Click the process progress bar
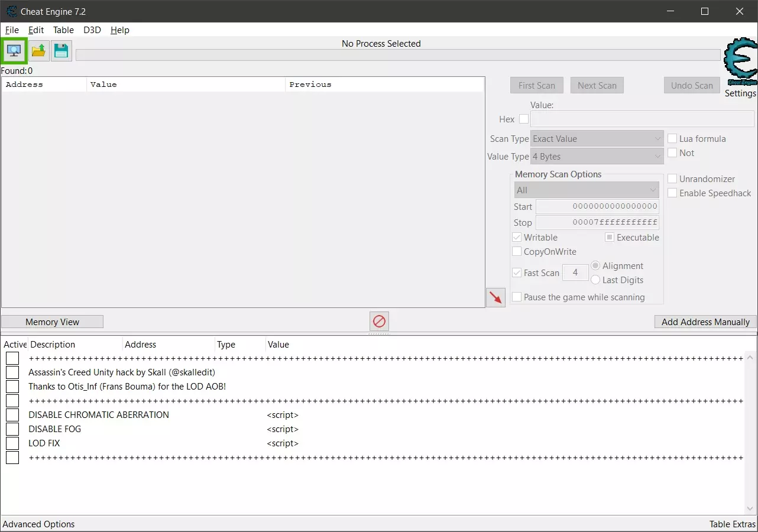The image size is (758, 532). pyautogui.click(x=397, y=55)
